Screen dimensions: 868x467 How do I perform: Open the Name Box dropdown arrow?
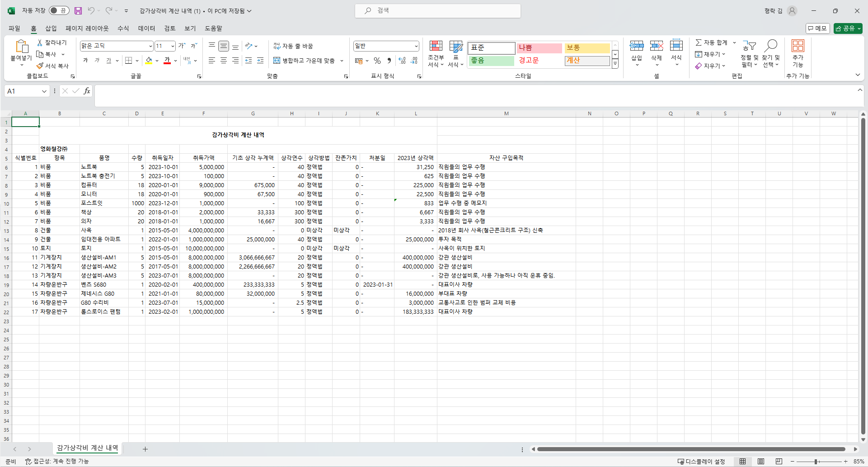pos(44,91)
